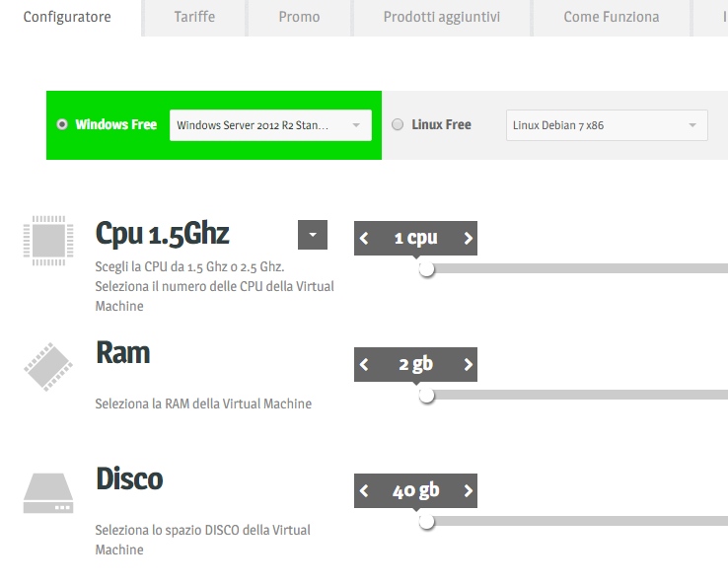Screen dimensions: 728x586
Task: Select the Windows Free radio button
Action: [63, 124]
